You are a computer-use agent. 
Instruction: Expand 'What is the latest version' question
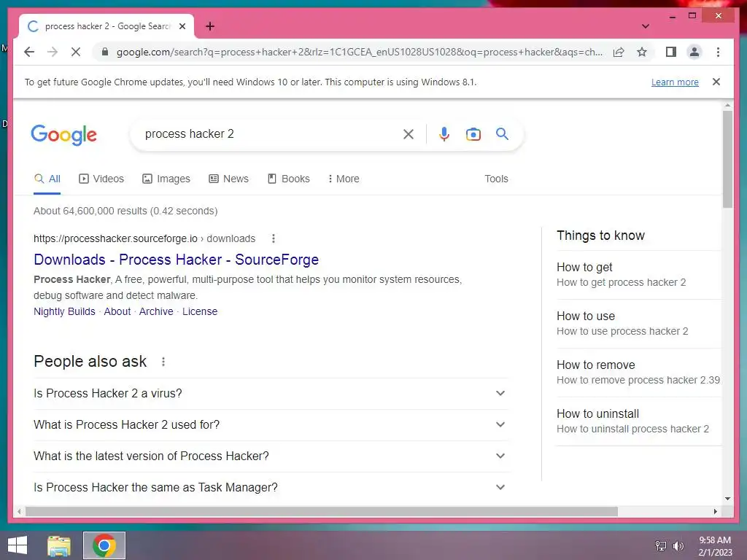point(271,456)
